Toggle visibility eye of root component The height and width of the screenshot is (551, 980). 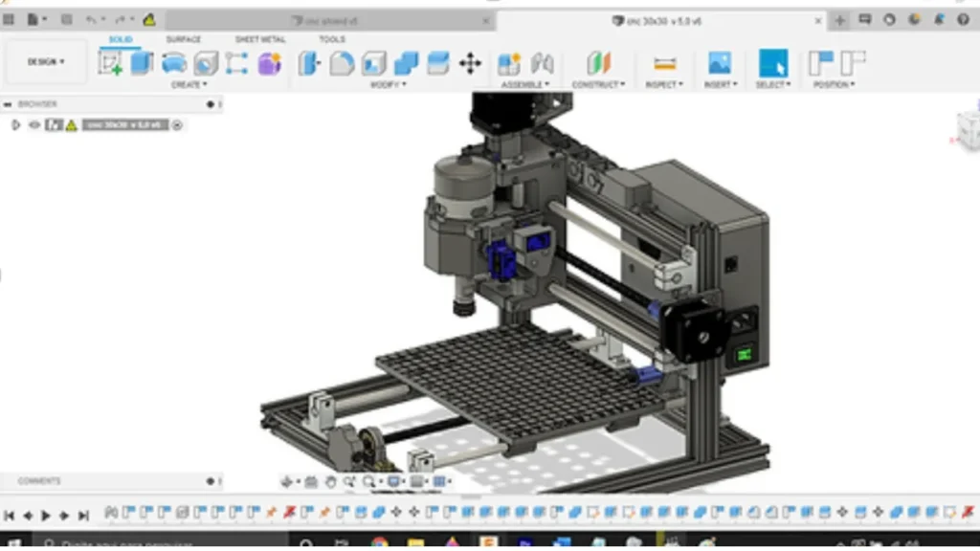(34, 124)
